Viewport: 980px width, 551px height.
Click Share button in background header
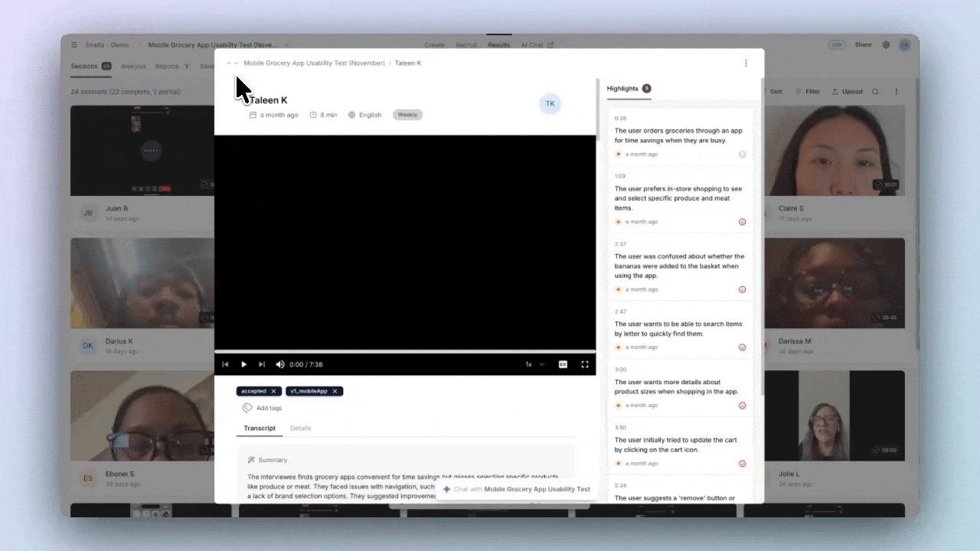click(x=863, y=45)
